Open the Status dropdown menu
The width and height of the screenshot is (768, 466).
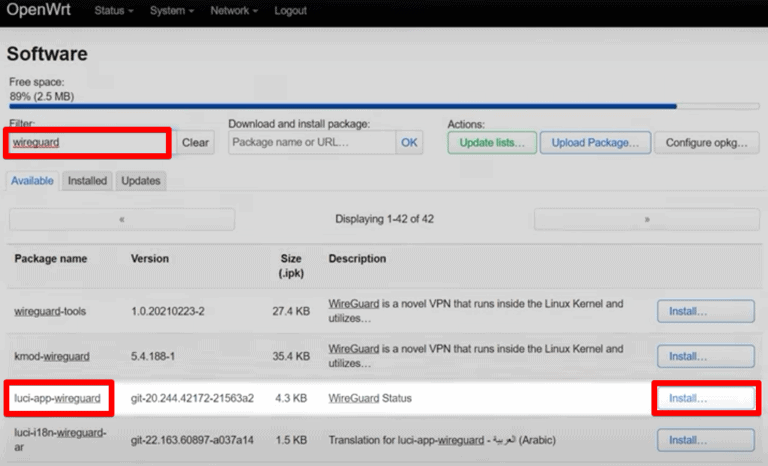pyautogui.click(x=117, y=10)
